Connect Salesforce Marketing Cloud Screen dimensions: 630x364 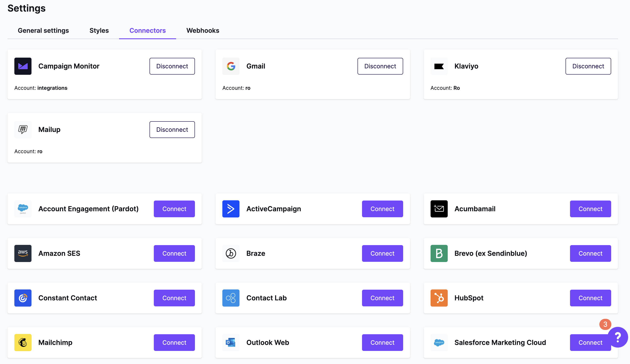tap(590, 343)
